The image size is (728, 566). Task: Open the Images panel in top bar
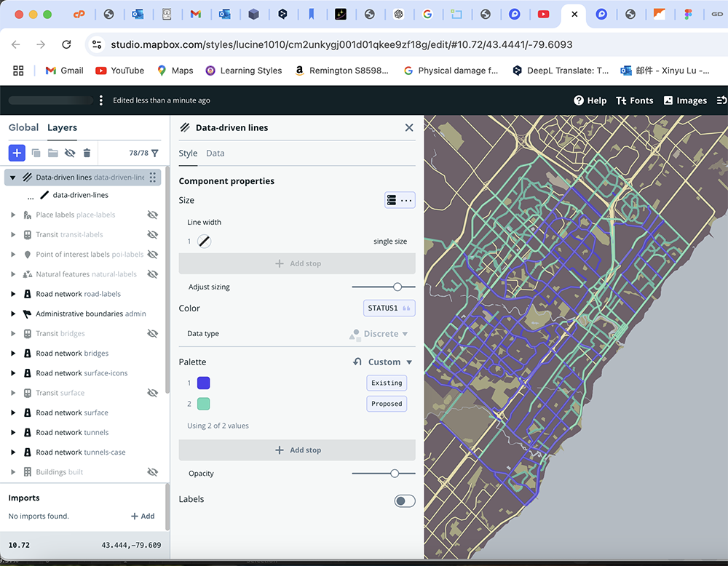pos(685,100)
